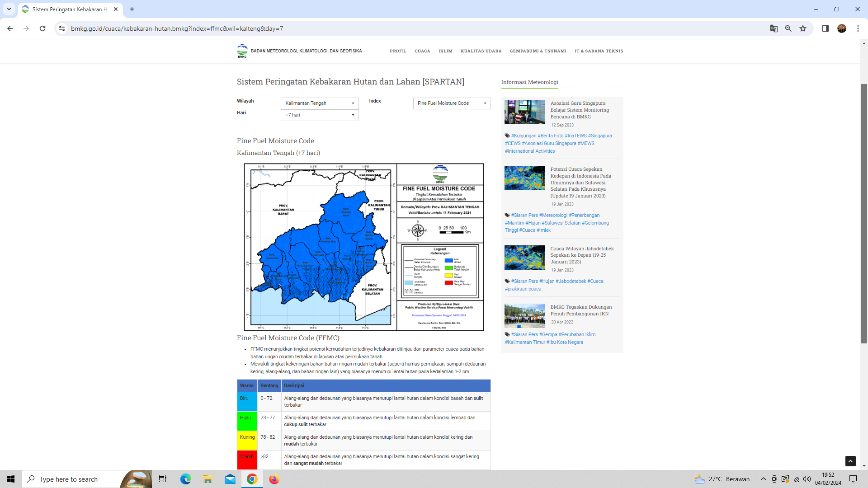Switch to Chrome on taskbar
Viewport: 868px width, 488px height.
[252, 479]
